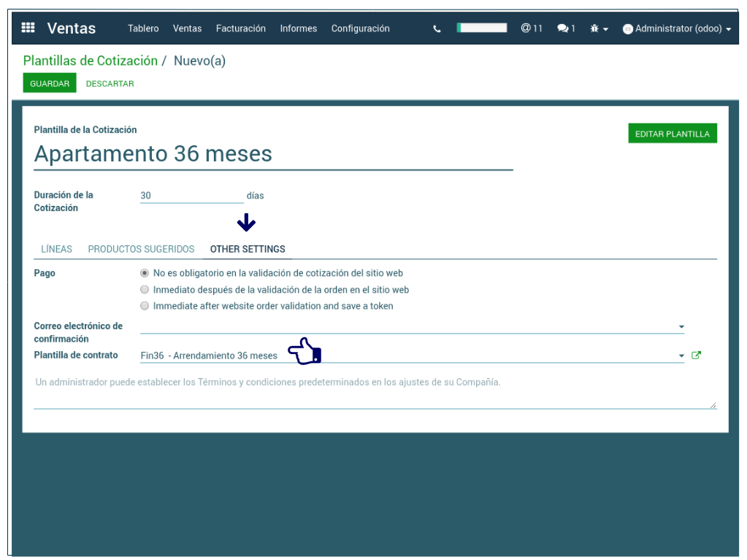Open external link icon for contract template

point(696,356)
